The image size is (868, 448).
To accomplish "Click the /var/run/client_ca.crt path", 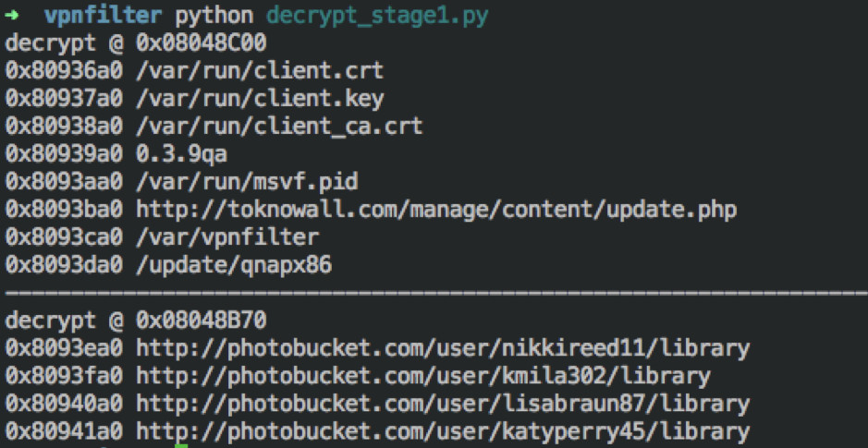I will pyautogui.click(x=279, y=127).
